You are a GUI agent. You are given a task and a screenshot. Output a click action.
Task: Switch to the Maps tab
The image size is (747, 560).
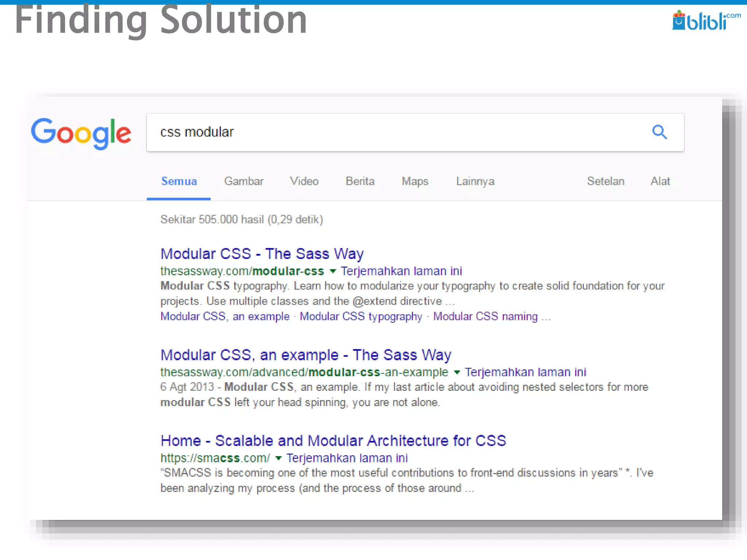[x=415, y=181]
